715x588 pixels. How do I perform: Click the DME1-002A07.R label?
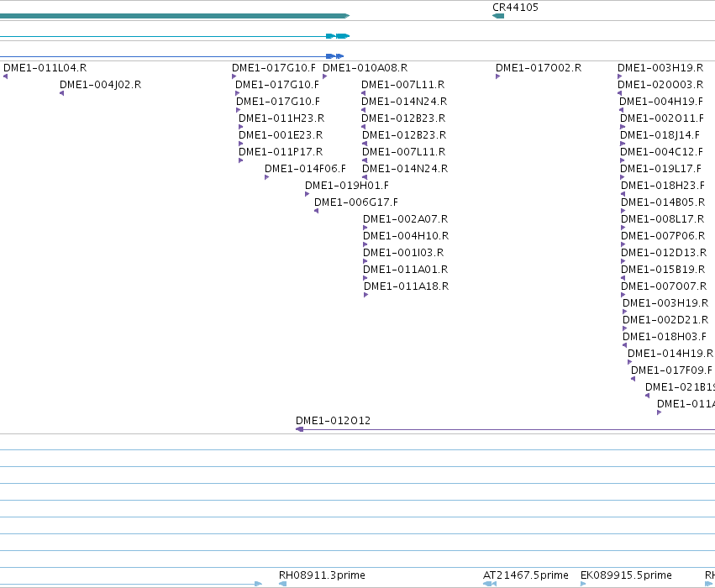pyautogui.click(x=405, y=219)
